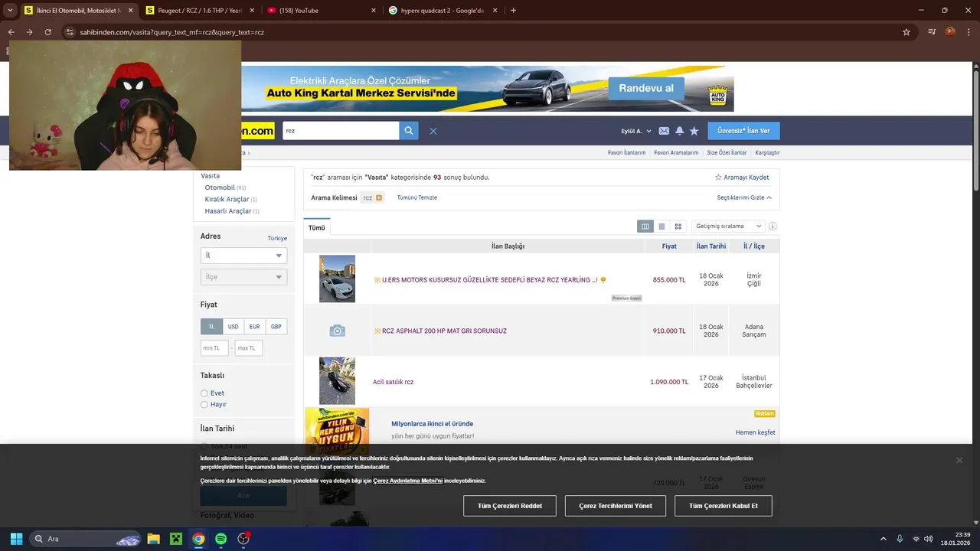Dismiss cookie banner with X
This screenshot has height=551, width=980.
pyautogui.click(x=959, y=460)
